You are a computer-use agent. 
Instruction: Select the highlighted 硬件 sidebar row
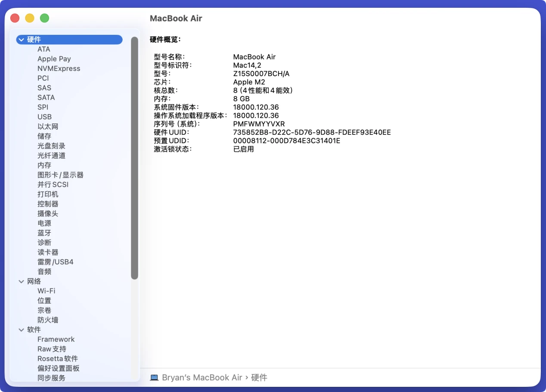point(69,40)
